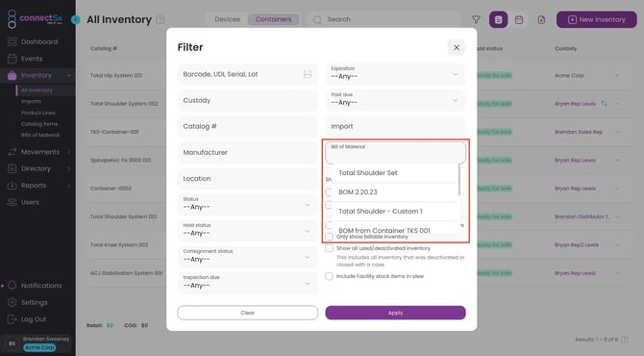Click the Log Out icon in sidebar
Image resolution: width=644 pixels, height=356 pixels.
[x=12, y=319]
